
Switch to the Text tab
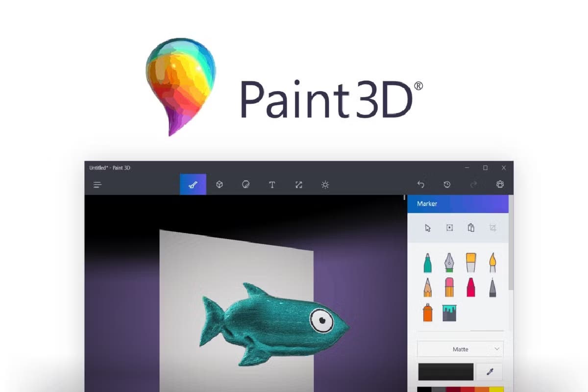272,185
